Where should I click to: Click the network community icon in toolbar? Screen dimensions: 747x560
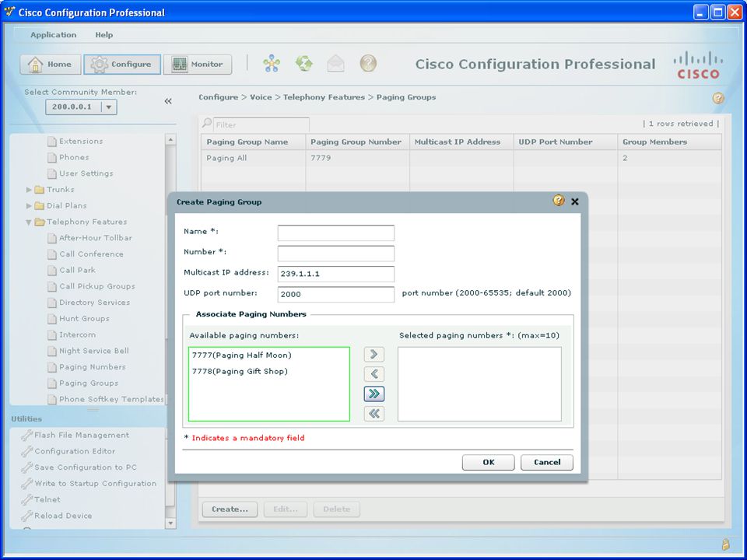coord(272,63)
